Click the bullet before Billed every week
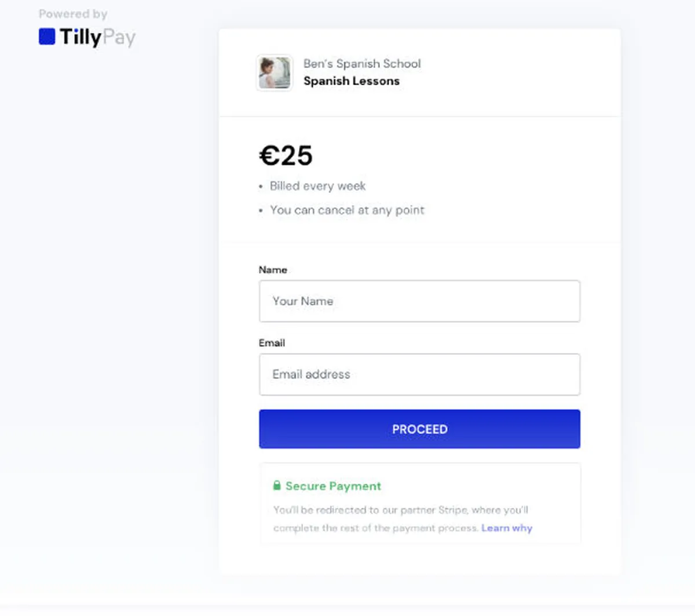695x616 pixels. 261,187
